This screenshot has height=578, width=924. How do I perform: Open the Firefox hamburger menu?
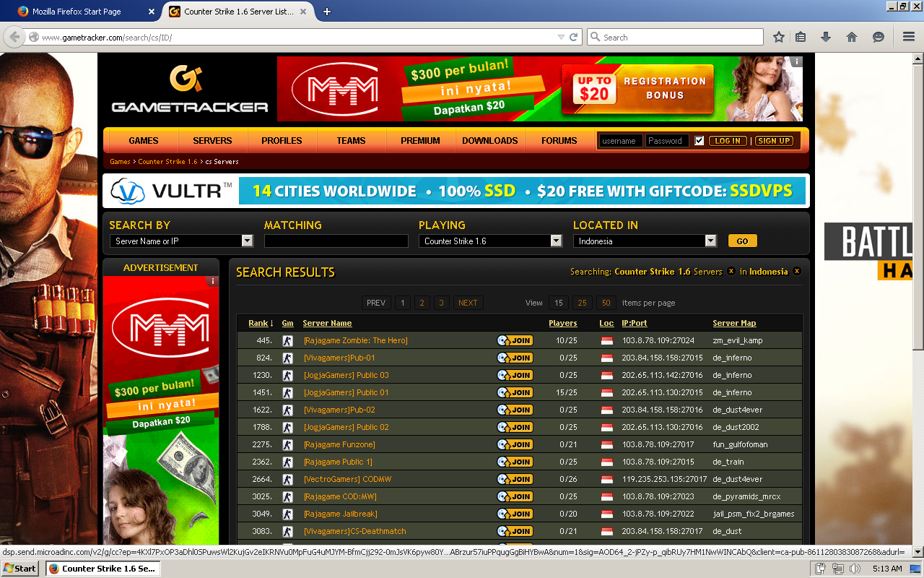[x=909, y=37]
